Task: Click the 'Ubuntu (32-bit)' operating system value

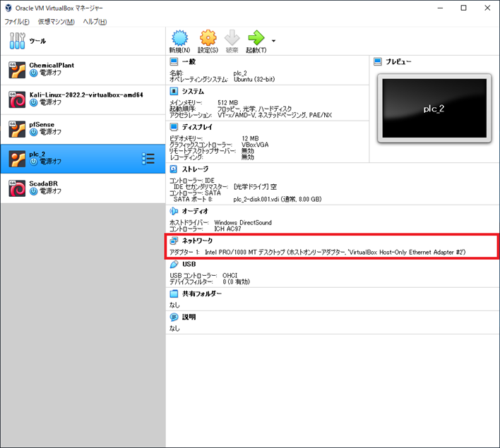Action: point(254,79)
